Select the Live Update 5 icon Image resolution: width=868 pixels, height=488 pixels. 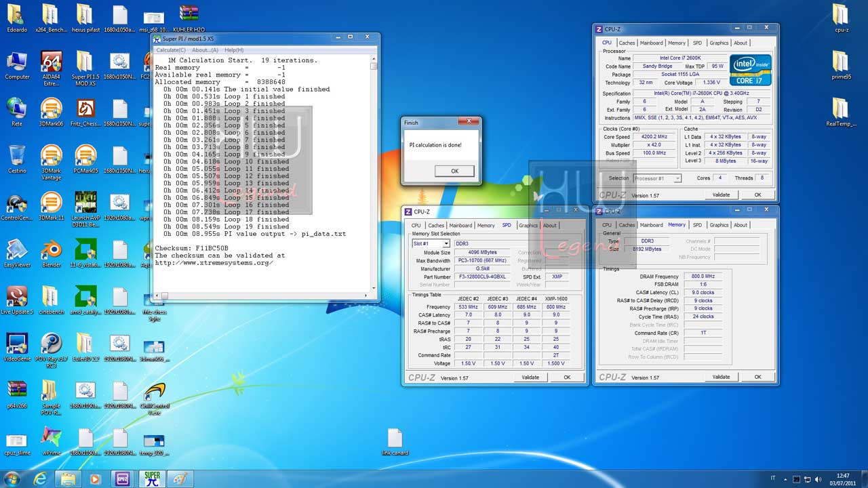[x=16, y=301]
